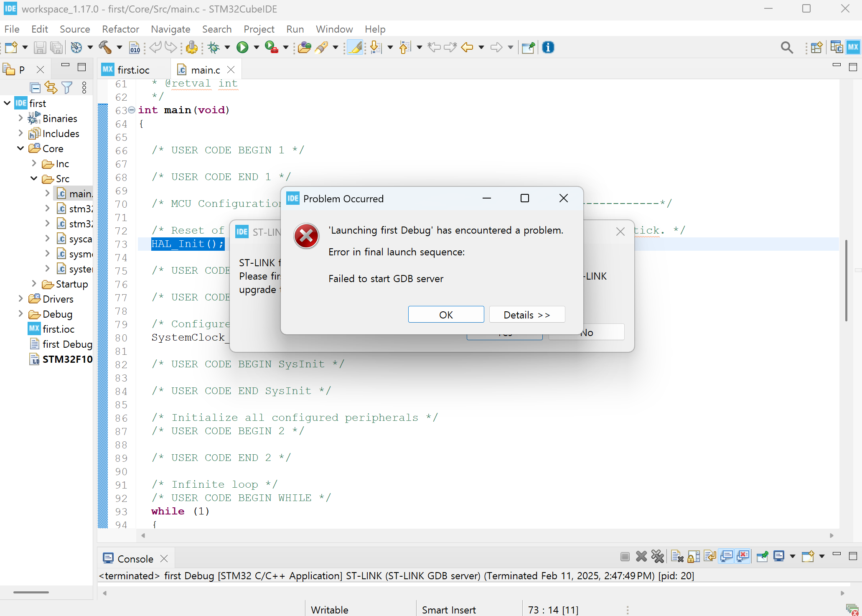
Task: Click the green Run play icon
Action: 242,47
